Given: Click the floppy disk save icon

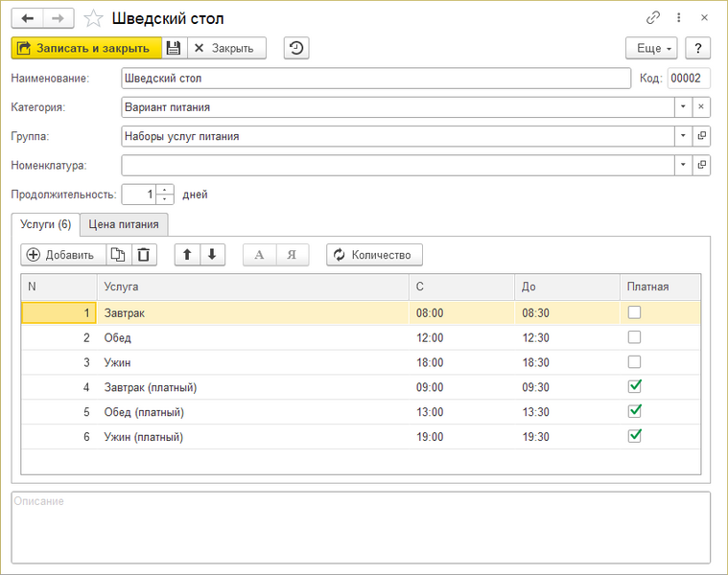Looking at the screenshot, I should click(x=174, y=48).
